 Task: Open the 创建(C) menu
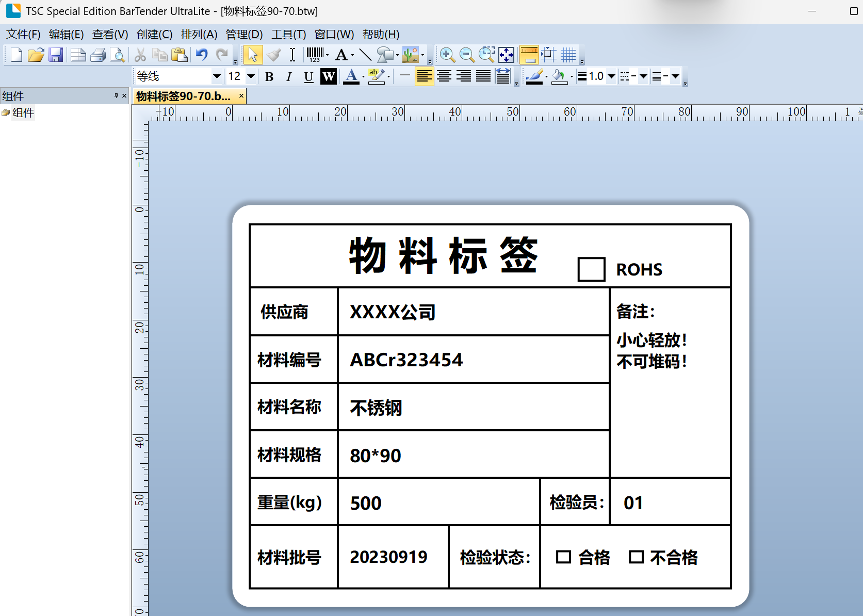click(154, 35)
